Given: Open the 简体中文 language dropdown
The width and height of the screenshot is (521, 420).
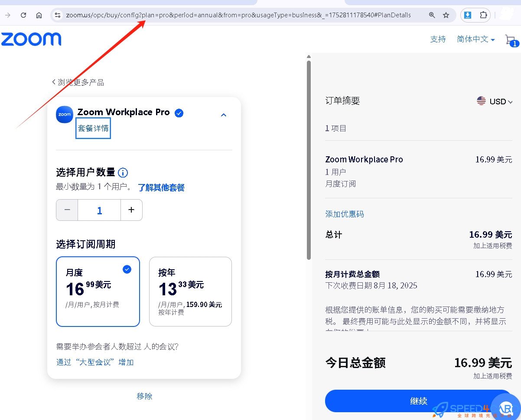Looking at the screenshot, I should click(475, 39).
